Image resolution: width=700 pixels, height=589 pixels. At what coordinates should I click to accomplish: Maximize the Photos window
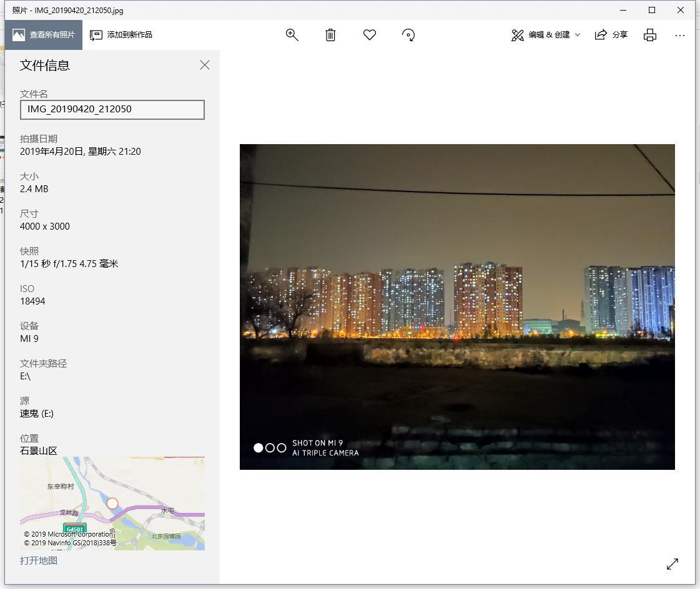(x=652, y=10)
